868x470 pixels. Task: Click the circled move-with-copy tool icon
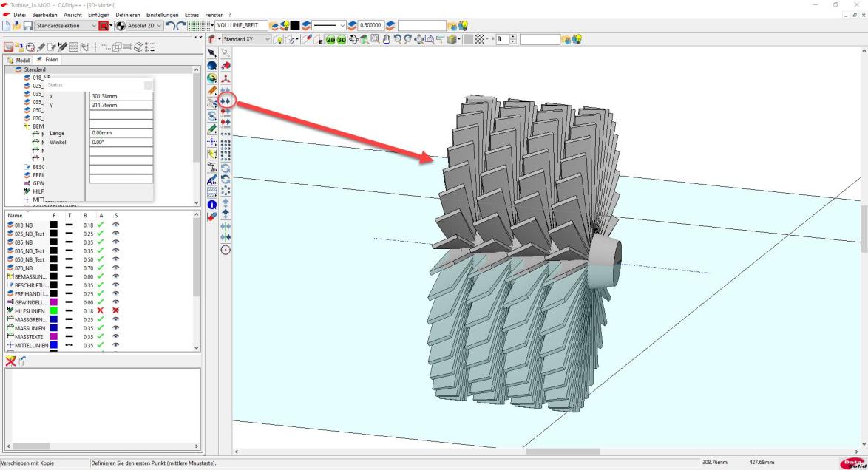tap(226, 100)
